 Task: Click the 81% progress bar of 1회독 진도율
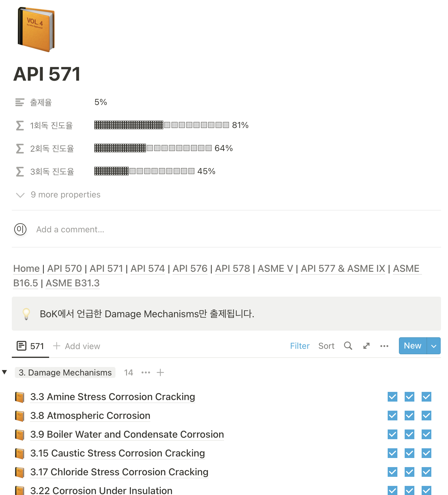(x=161, y=125)
